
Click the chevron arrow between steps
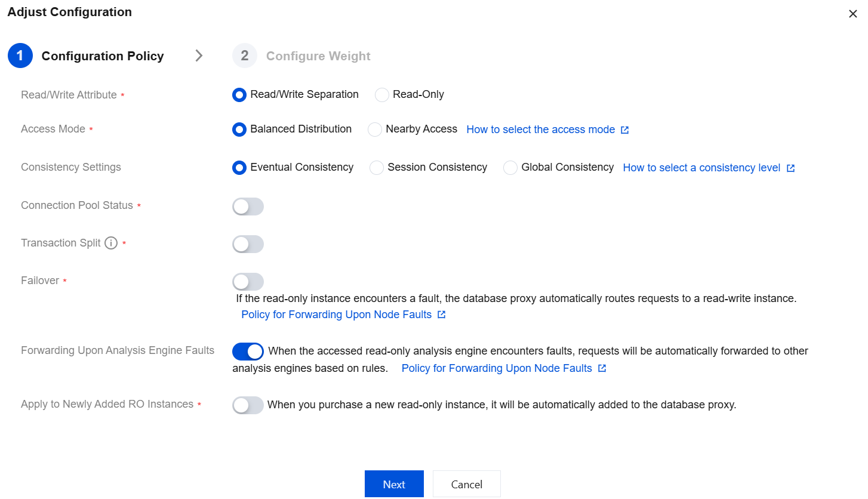pyautogui.click(x=199, y=56)
